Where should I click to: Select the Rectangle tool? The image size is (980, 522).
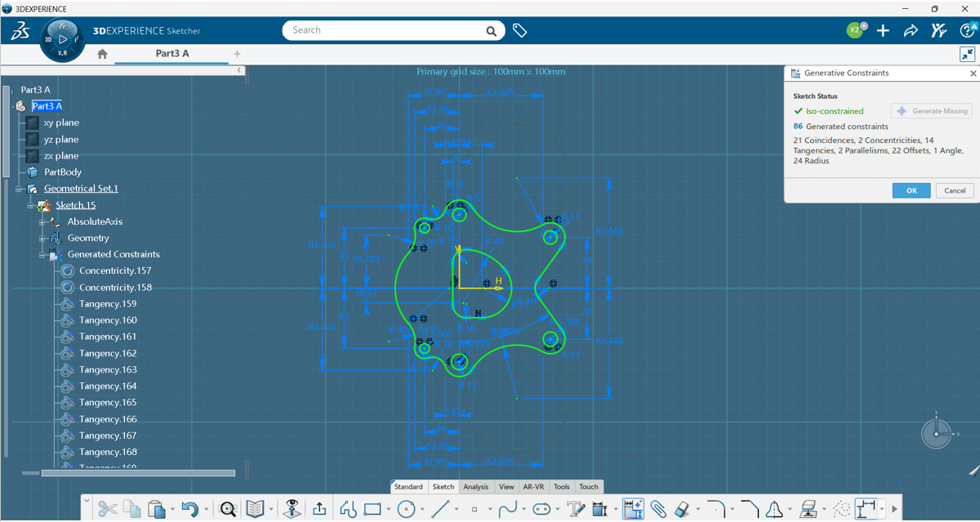click(x=373, y=508)
